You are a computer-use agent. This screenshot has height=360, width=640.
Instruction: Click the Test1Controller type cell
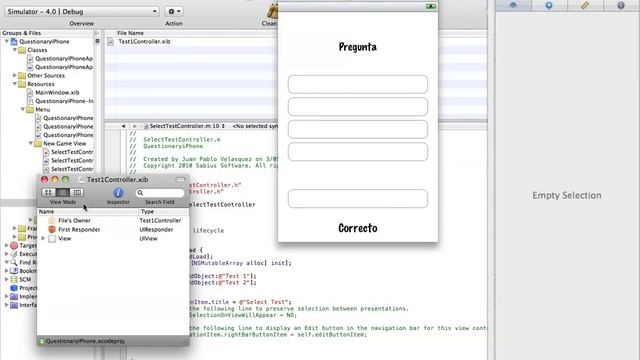click(x=160, y=220)
